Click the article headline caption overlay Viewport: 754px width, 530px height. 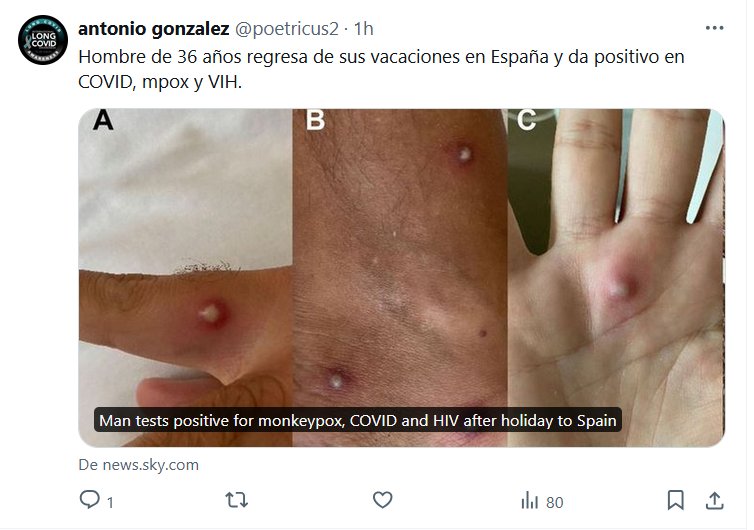358,420
